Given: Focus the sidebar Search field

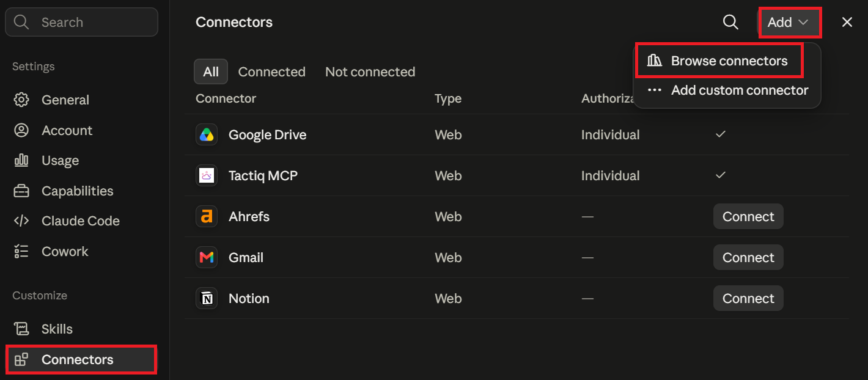Looking at the screenshot, I should [x=81, y=22].
